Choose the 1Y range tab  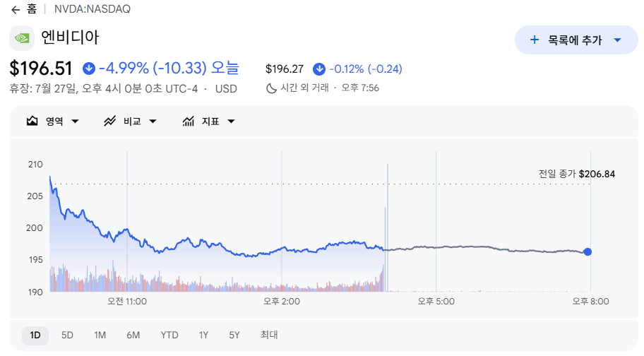(203, 336)
